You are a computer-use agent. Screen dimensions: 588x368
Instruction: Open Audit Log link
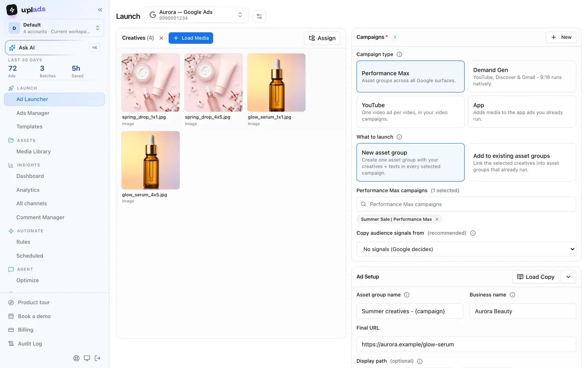[x=30, y=344]
